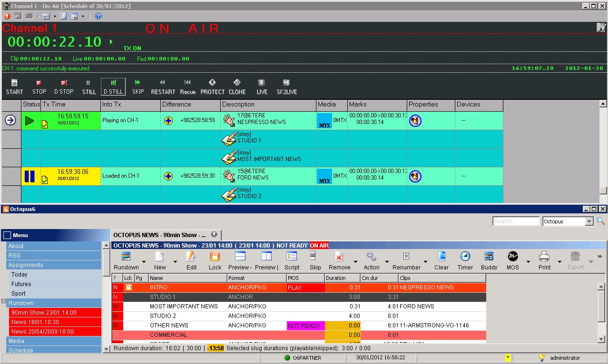608x364 pixels.
Task: Toggle the D STILL button
Action: (113, 86)
